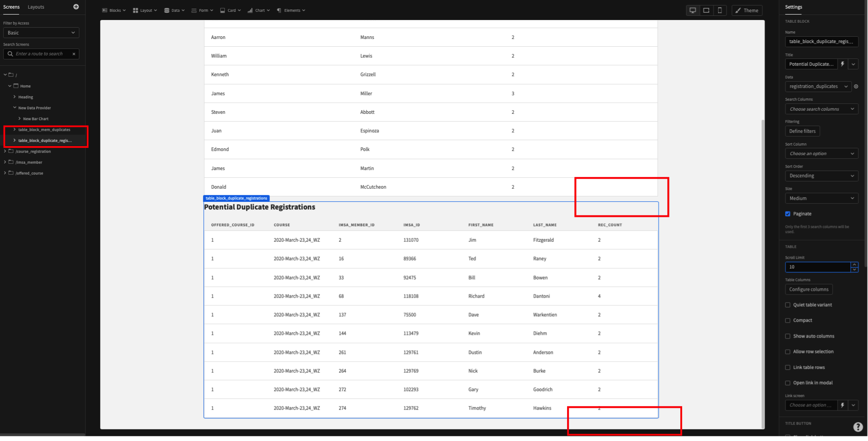
Task: Open the Chart bar icon
Action: pyautogui.click(x=250, y=10)
